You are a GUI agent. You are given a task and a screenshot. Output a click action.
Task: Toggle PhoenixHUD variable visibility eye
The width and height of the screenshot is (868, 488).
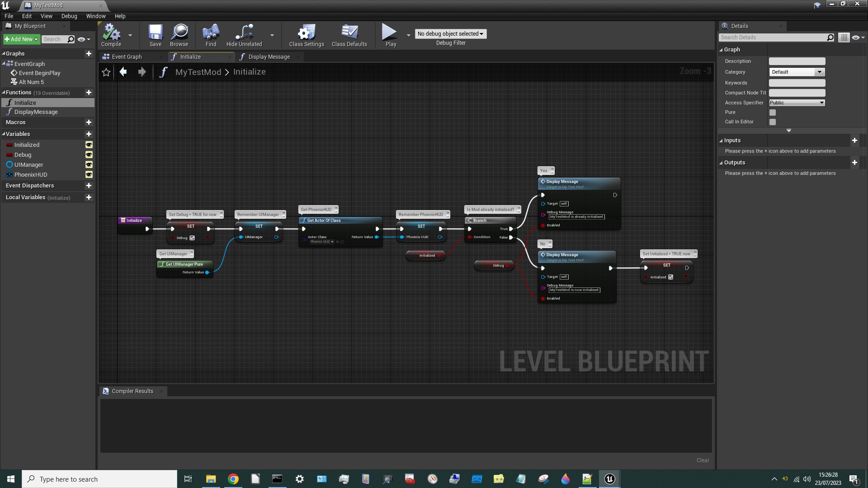point(89,174)
